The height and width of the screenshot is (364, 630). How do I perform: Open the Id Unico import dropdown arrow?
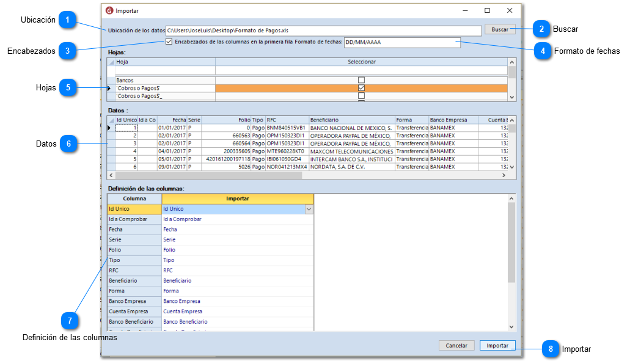click(309, 209)
